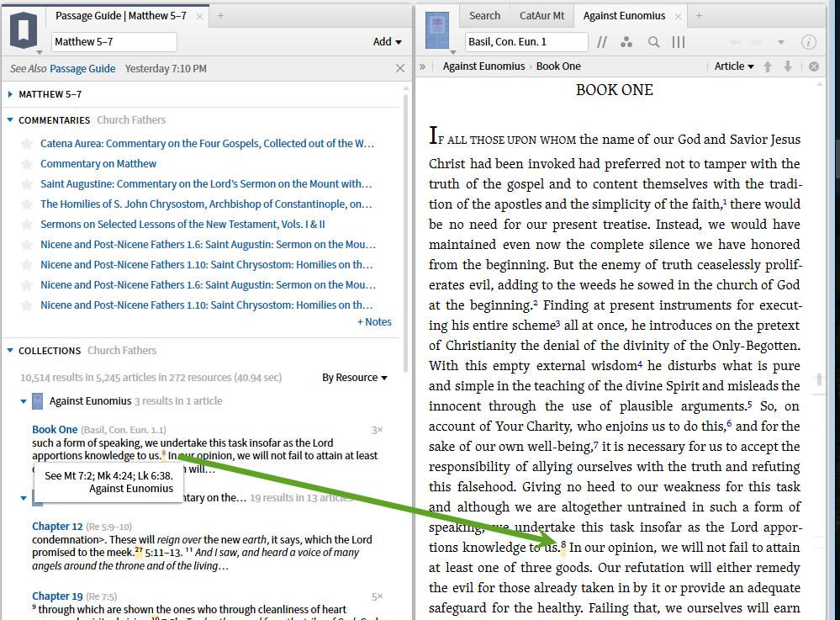Switch to the CatAur Mt tab
Viewport: 840px width, 620px height.
(x=542, y=16)
